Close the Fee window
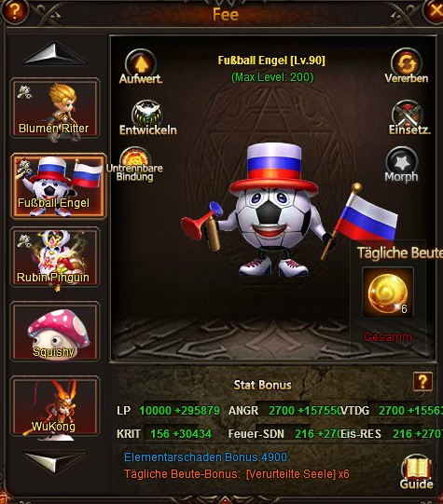The image size is (443, 504). pyautogui.click(x=435, y=10)
